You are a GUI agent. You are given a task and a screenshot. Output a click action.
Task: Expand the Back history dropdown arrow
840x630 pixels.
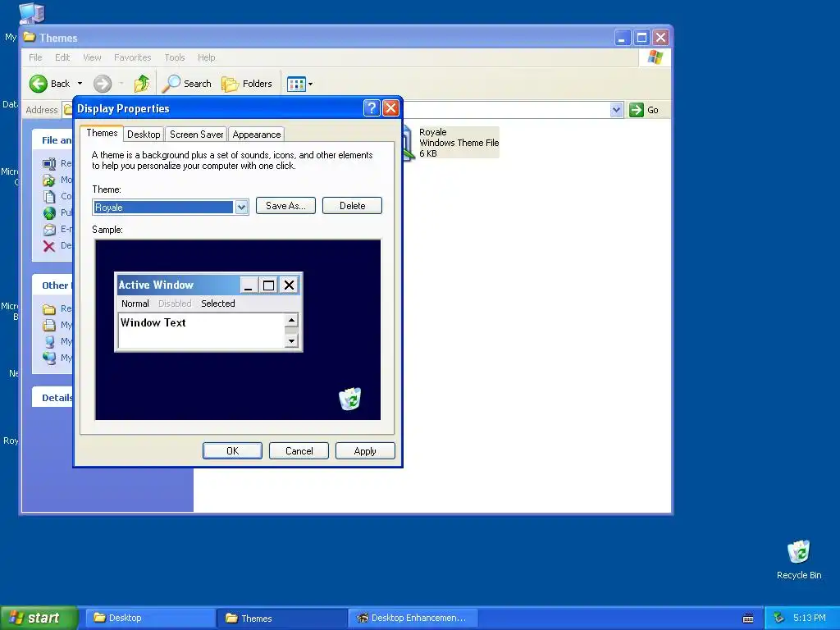point(80,84)
